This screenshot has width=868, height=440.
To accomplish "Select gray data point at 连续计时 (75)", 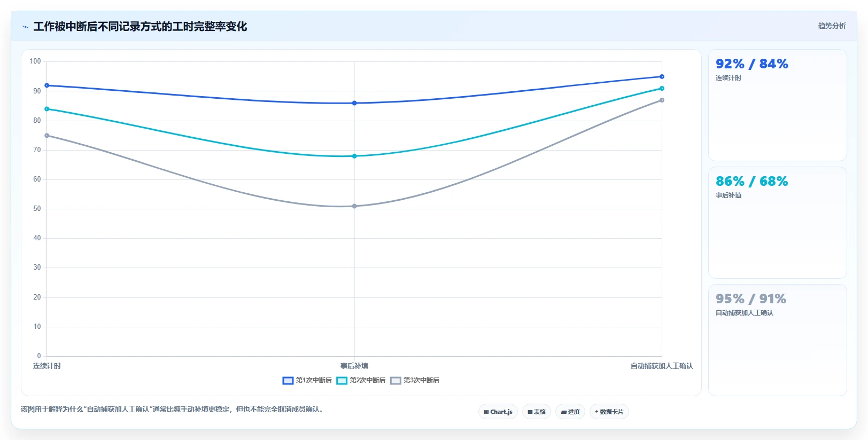I will pos(47,136).
